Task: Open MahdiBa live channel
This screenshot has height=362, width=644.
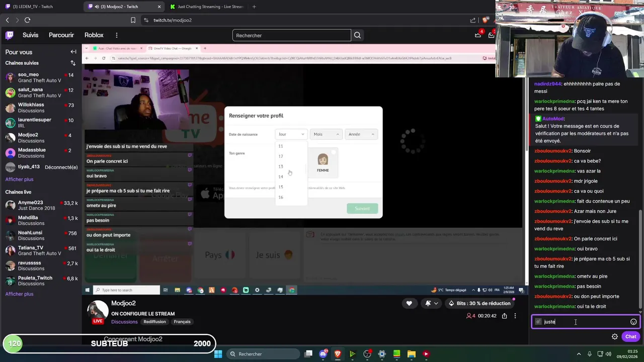Action: 40,220
